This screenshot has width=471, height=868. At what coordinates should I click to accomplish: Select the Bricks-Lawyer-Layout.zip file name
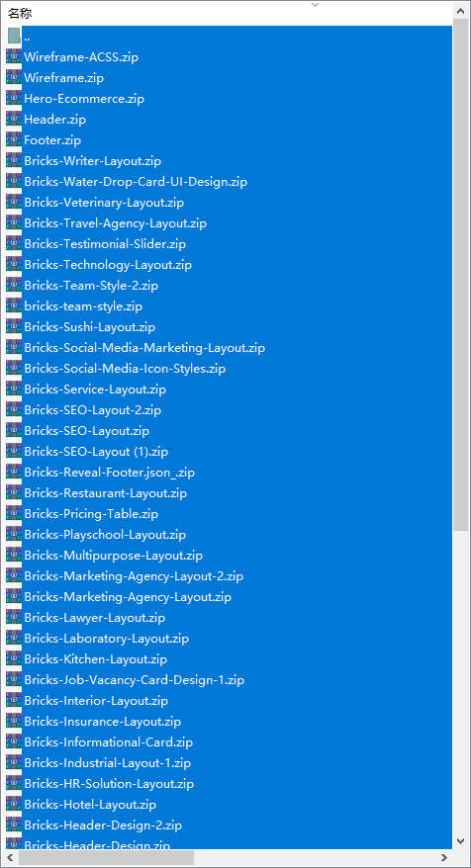coord(94,618)
